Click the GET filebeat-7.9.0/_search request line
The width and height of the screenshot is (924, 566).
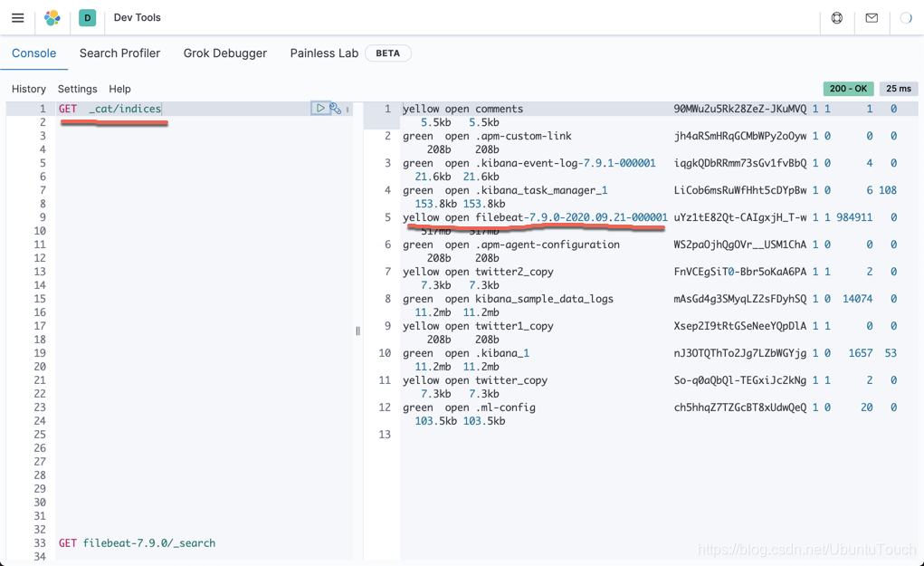(137, 543)
